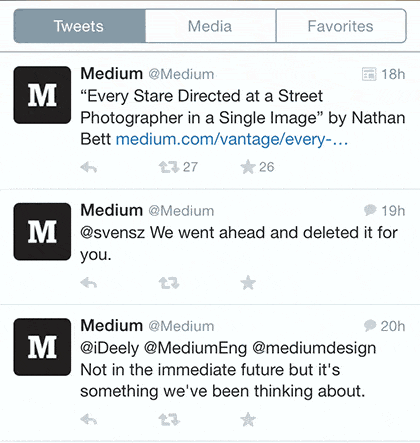Screen dimensions: 420x443
Task: Switch to the Media tab
Action: point(210,26)
